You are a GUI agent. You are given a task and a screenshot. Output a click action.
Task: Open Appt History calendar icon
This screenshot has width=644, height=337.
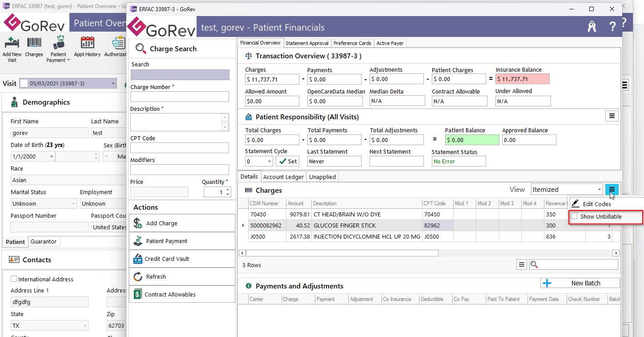pos(87,43)
